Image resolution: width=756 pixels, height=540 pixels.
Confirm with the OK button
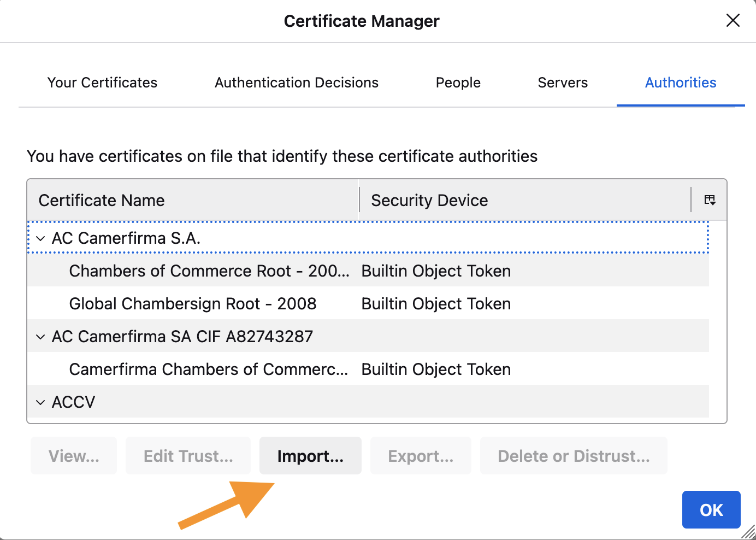tap(711, 510)
